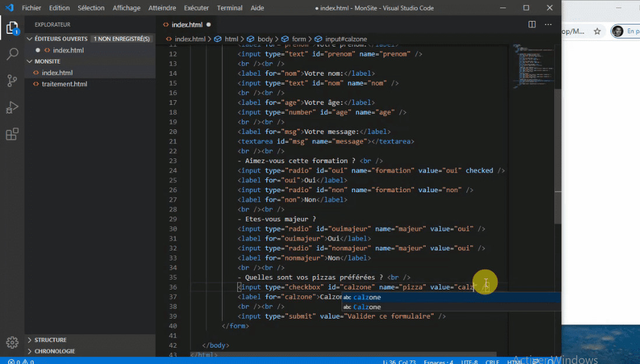The height and width of the screenshot is (364, 640).
Task: Open the Affichage menu
Action: 126,8
